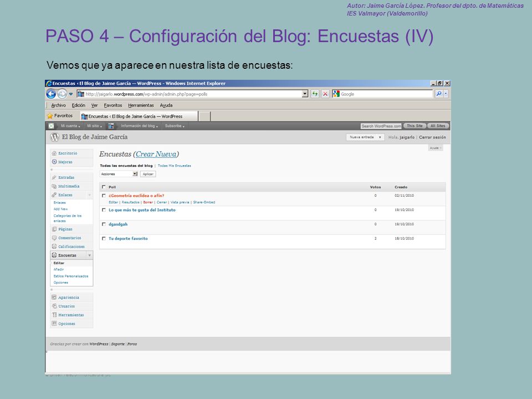Click the Favoritos star icon
This screenshot has height=399, width=532.
pos(50,116)
